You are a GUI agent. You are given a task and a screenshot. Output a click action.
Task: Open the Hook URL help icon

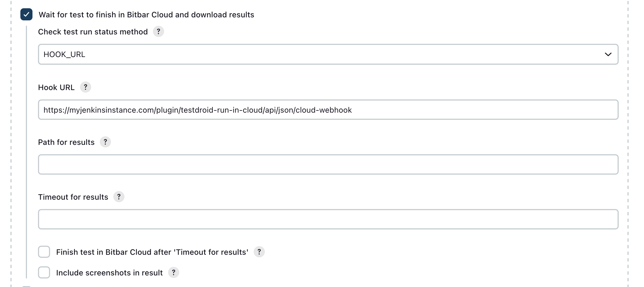pos(86,87)
